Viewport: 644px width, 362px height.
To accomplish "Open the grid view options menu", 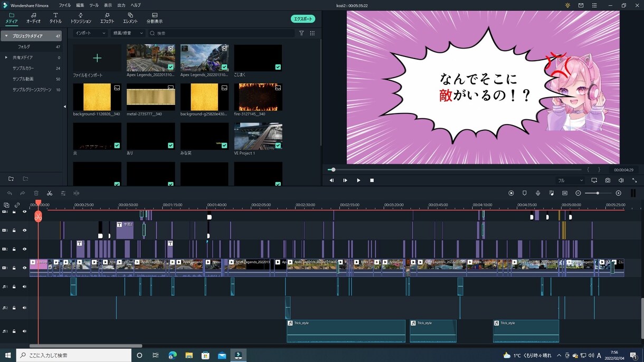I will [312, 33].
